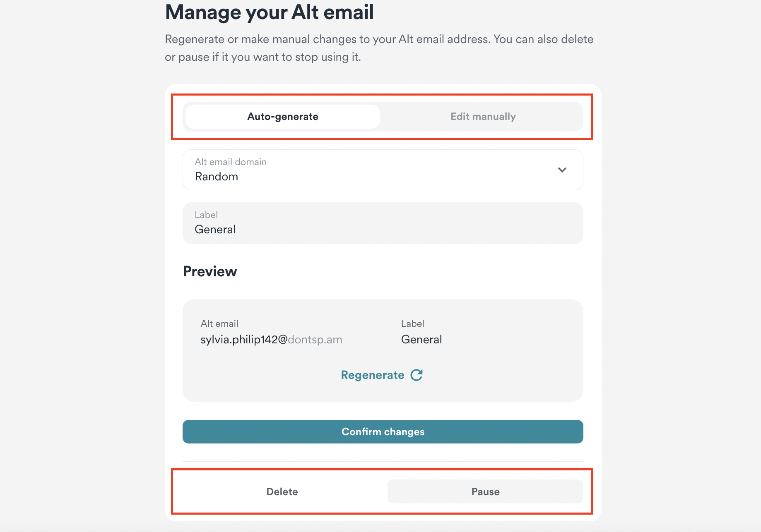Click the Alt email domain field caption
The width and height of the screenshot is (761, 532).
click(x=231, y=162)
